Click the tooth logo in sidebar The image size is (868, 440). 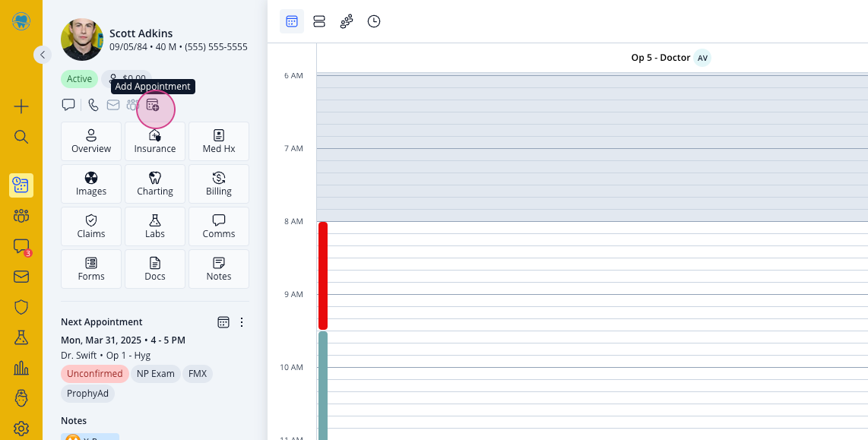click(21, 22)
